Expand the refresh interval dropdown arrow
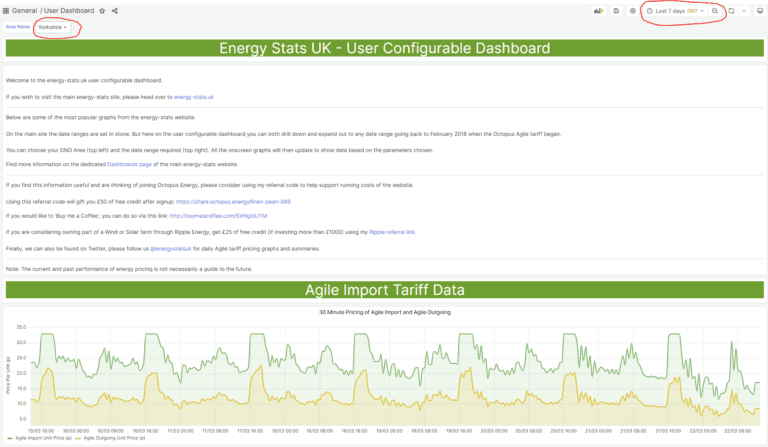 (x=744, y=11)
